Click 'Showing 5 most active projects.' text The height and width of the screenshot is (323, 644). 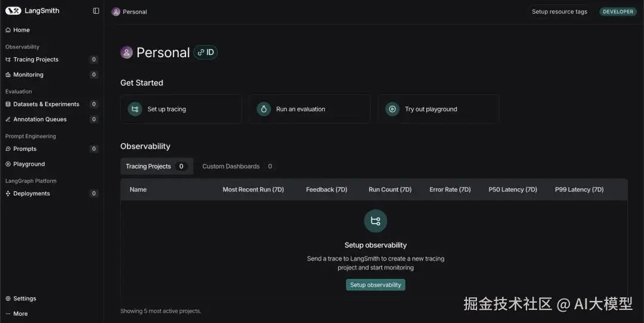click(160, 311)
